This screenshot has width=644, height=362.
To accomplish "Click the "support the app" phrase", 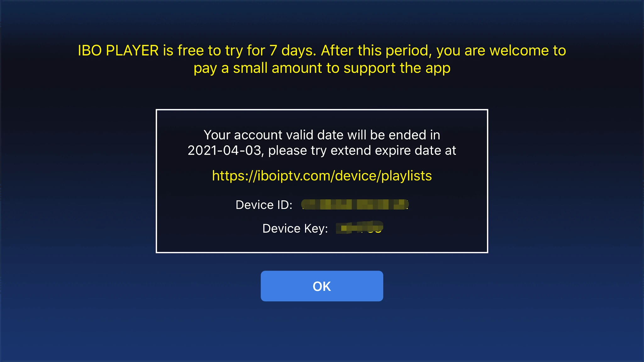I will pyautogui.click(x=397, y=69).
